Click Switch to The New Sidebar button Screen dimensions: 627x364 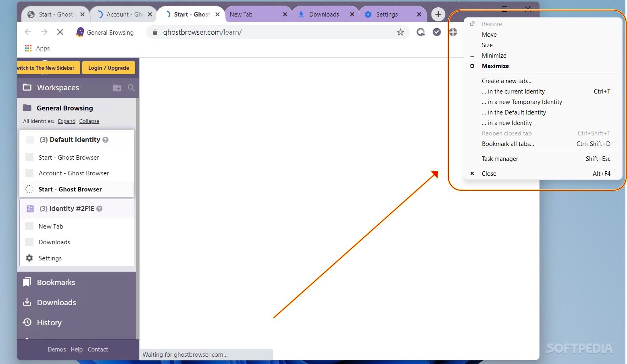[48, 68]
